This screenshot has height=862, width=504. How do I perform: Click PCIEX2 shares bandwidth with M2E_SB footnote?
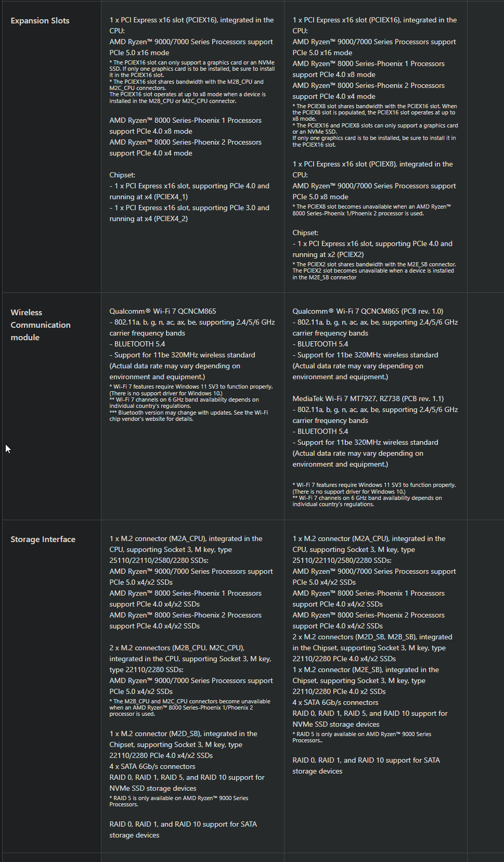(374, 271)
